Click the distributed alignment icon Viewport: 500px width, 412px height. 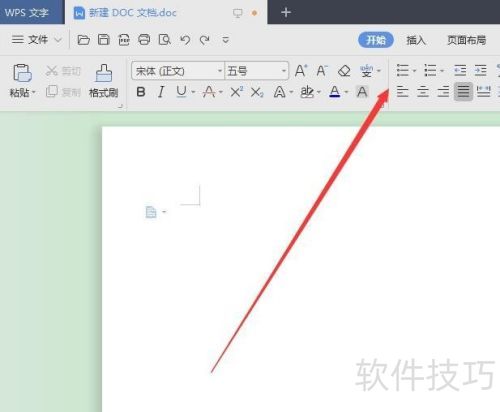pos(484,91)
